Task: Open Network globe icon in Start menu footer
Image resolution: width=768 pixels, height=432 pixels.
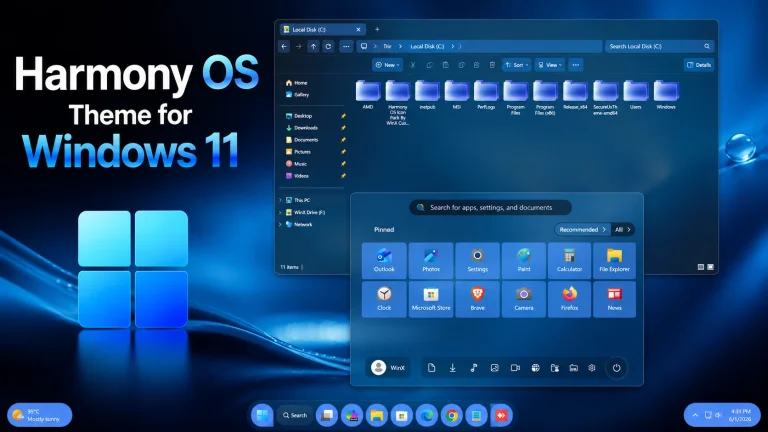Action: pos(535,368)
